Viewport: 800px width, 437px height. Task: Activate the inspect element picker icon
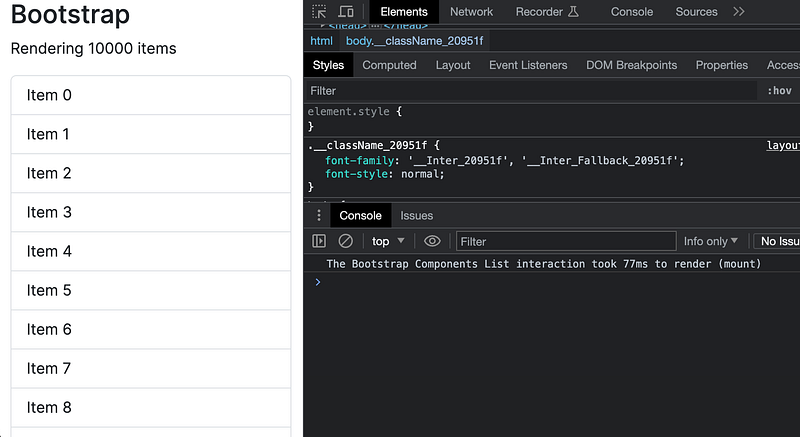(319, 12)
